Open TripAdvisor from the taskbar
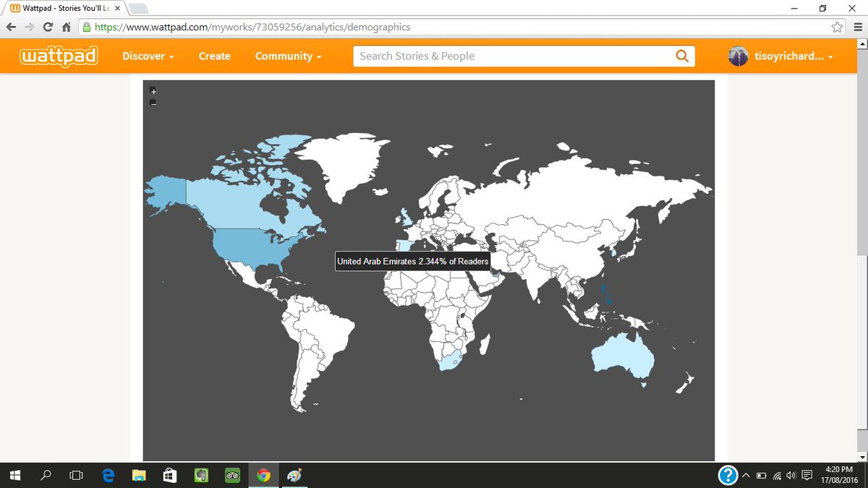Image resolution: width=868 pixels, height=488 pixels. 232,475
